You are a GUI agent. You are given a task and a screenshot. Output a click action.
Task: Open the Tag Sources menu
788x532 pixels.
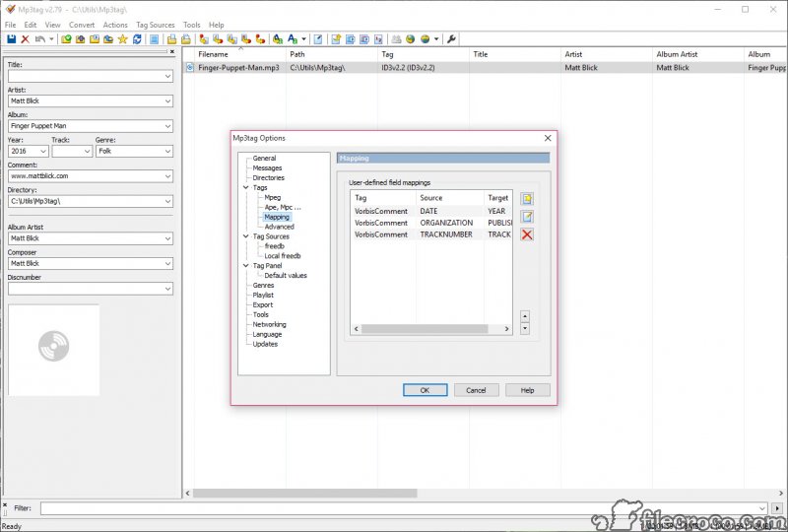[x=156, y=25]
